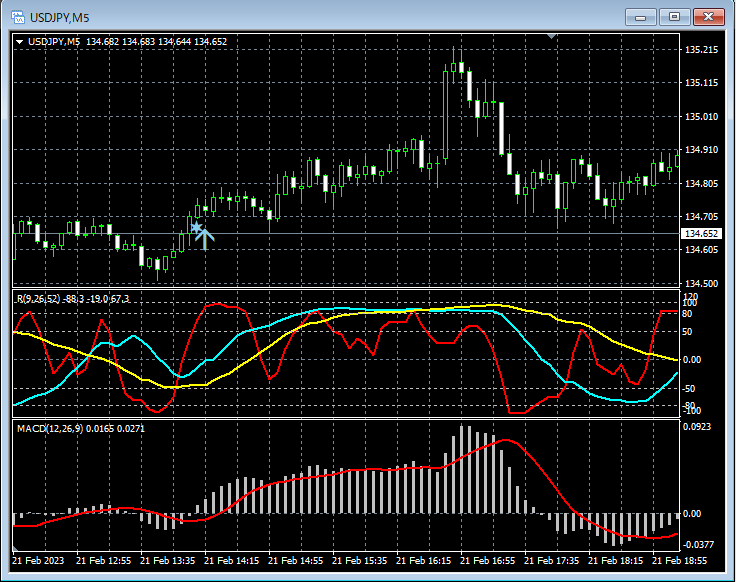Click the 135.115 price scale value

pos(701,83)
